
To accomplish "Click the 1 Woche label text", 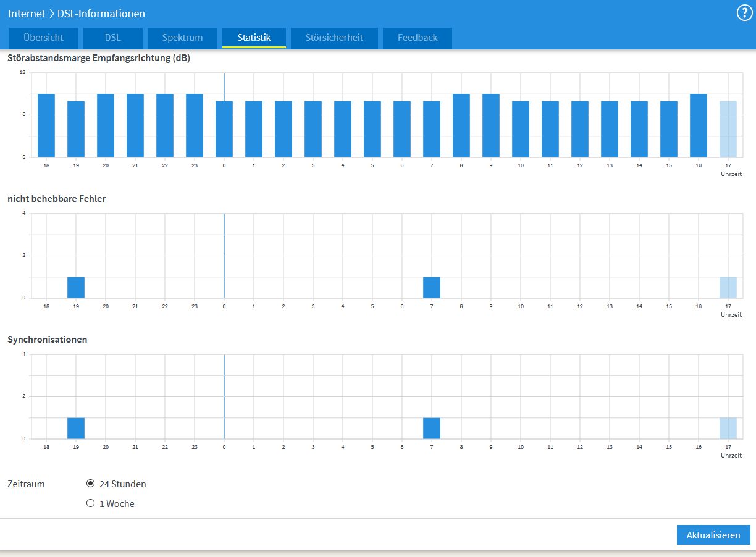I will pos(117,504).
